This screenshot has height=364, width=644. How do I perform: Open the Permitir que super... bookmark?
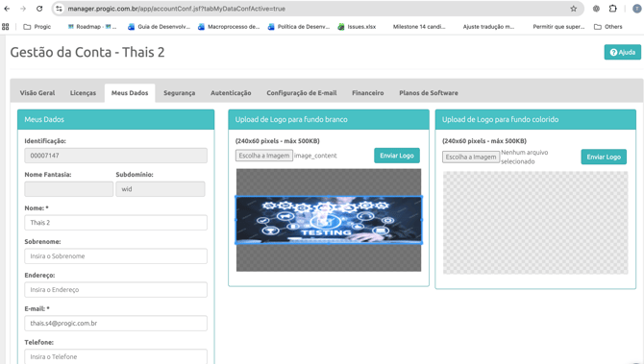coord(558,27)
